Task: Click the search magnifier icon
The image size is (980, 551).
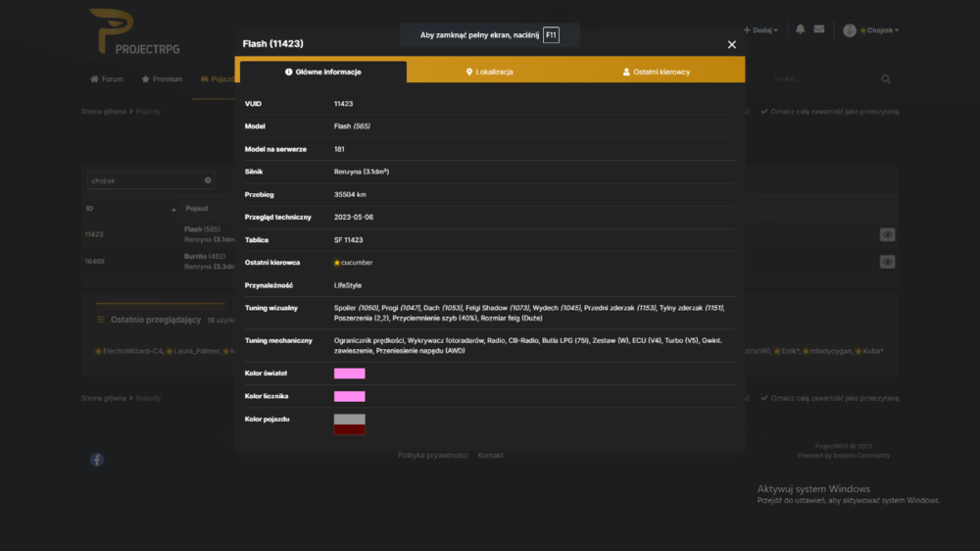Action: 886,79
